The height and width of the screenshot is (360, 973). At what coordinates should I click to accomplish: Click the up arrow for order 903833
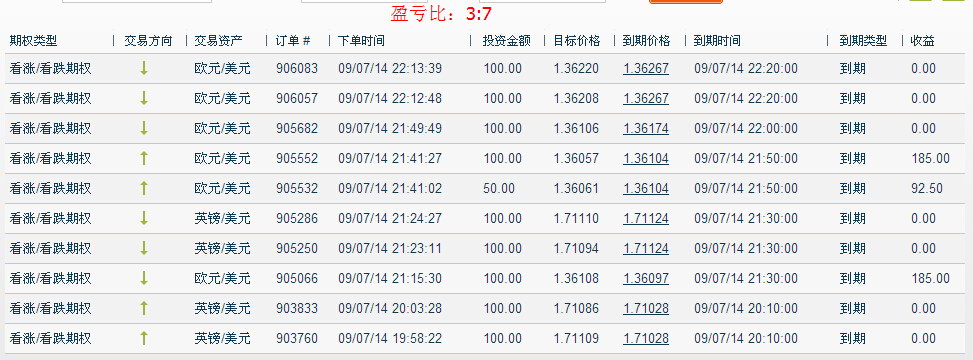pyautogui.click(x=144, y=308)
